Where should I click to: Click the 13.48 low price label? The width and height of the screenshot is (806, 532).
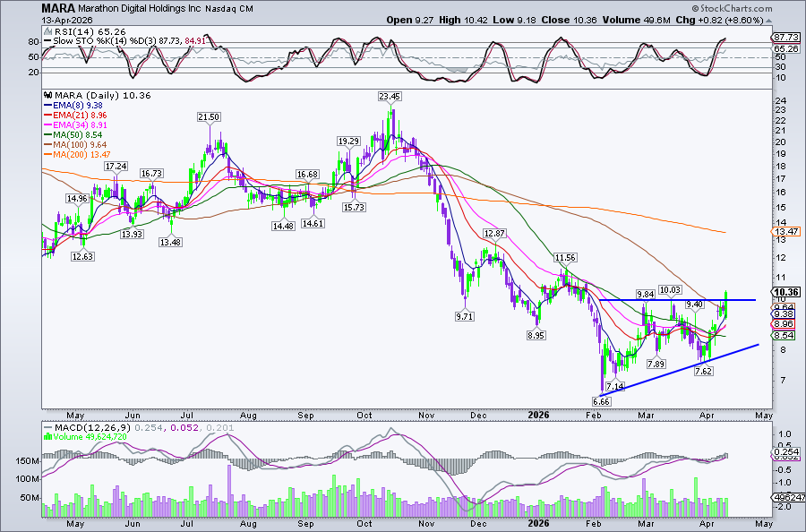click(x=170, y=242)
